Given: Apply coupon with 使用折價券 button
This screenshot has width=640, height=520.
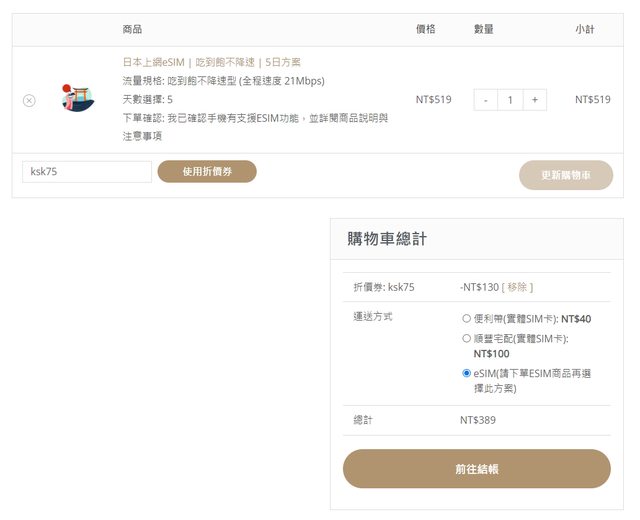Looking at the screenshot, I should tap(207, 172).
